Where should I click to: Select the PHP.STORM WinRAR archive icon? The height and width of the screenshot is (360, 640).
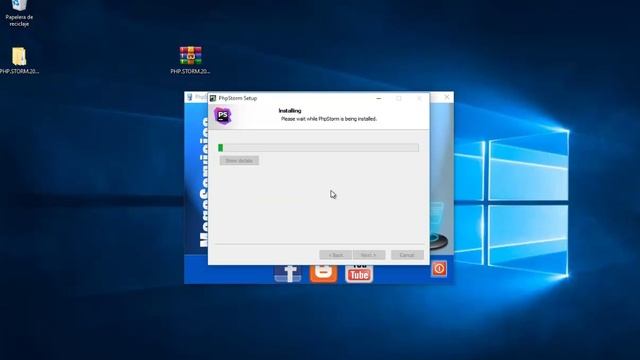point(190,60)
